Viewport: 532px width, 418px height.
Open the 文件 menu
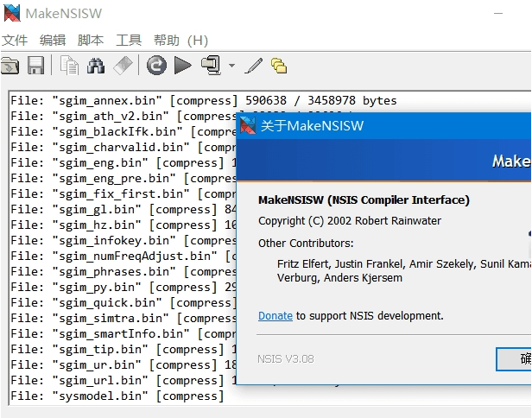click(15, 41)
